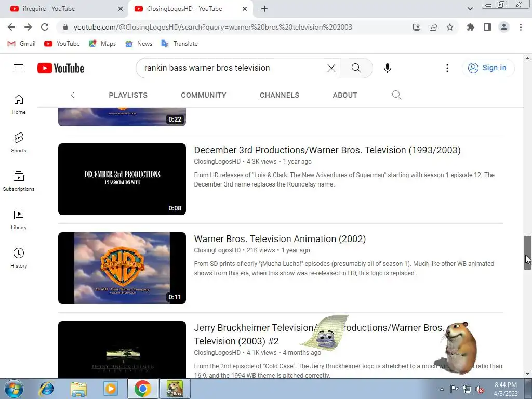Switch to the ifrequire - YouTube tab
The height and width of the screenshot is (399, 532).
(64, 9)
